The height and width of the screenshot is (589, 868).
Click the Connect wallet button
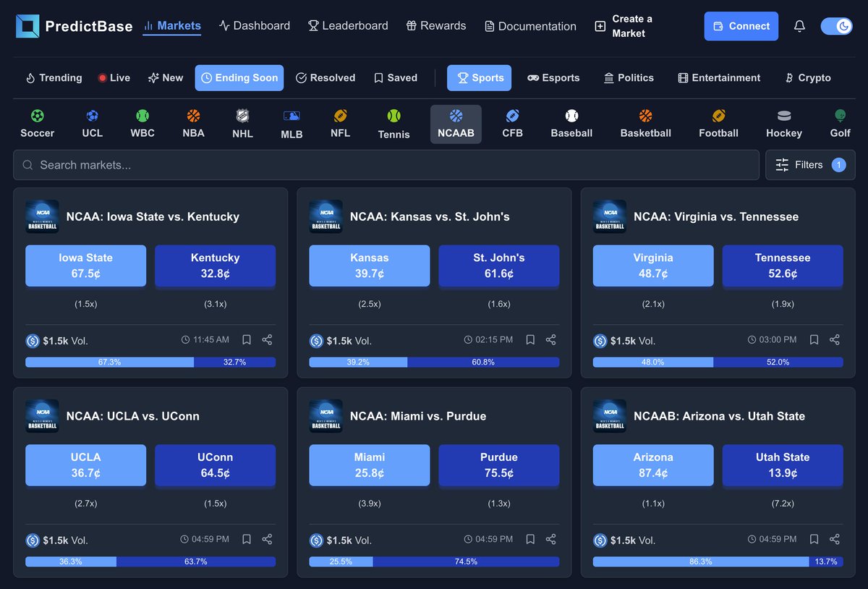point(741,26)
